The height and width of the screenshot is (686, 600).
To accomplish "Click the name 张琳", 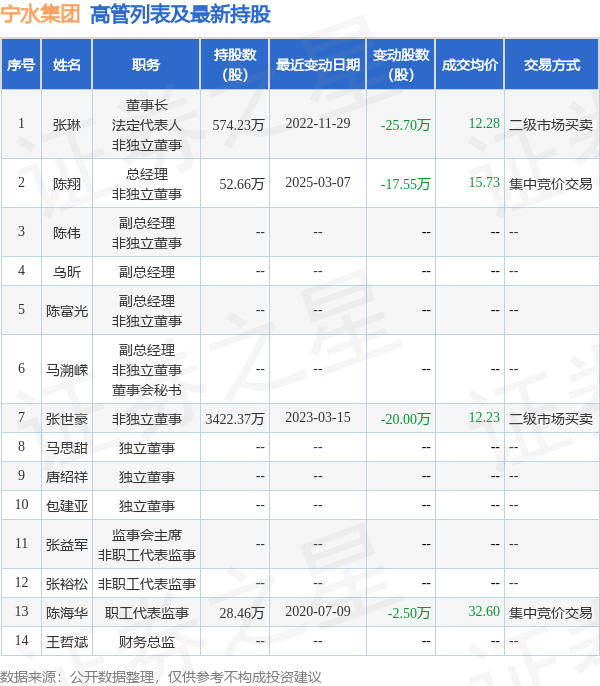I will [x=67, y=125].
